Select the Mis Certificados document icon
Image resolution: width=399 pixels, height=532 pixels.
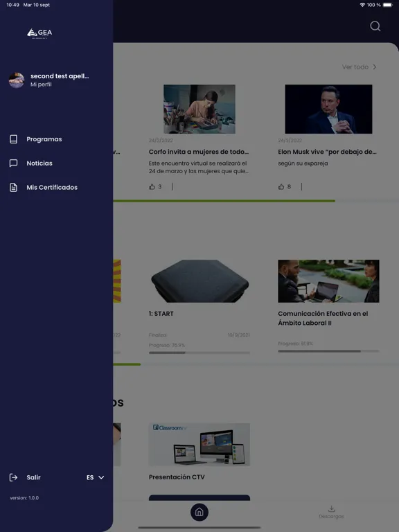(x=14, y=187)
